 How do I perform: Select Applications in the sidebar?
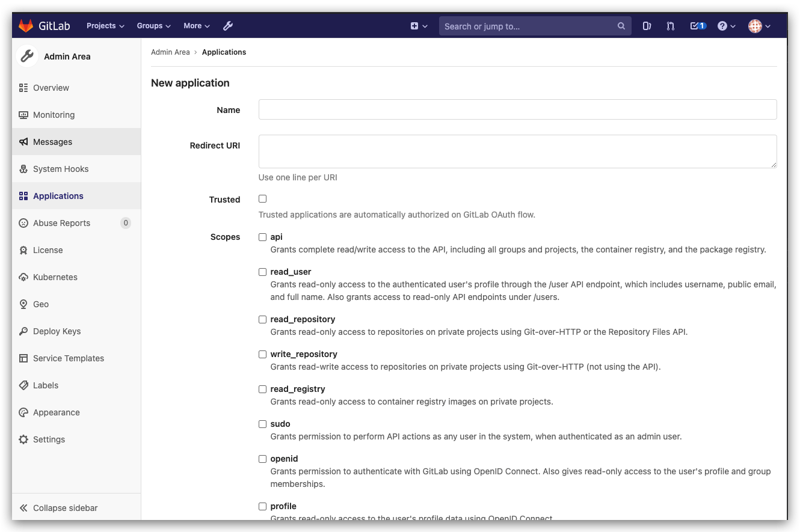tap(76, 196)
